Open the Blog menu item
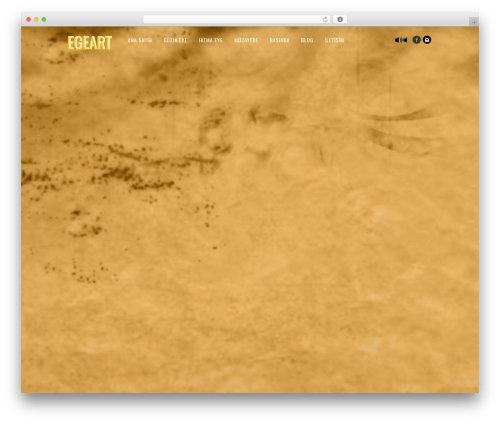 (x=307, y=40)
